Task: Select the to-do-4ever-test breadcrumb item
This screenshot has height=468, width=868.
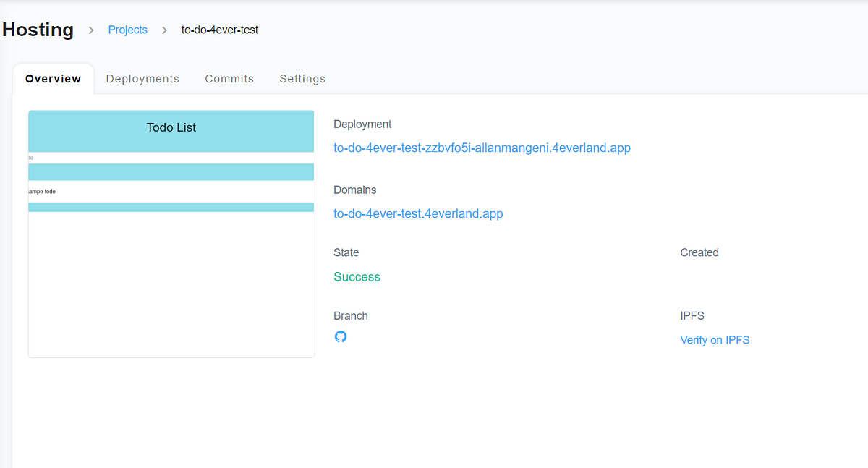Action: coord(220,30)
